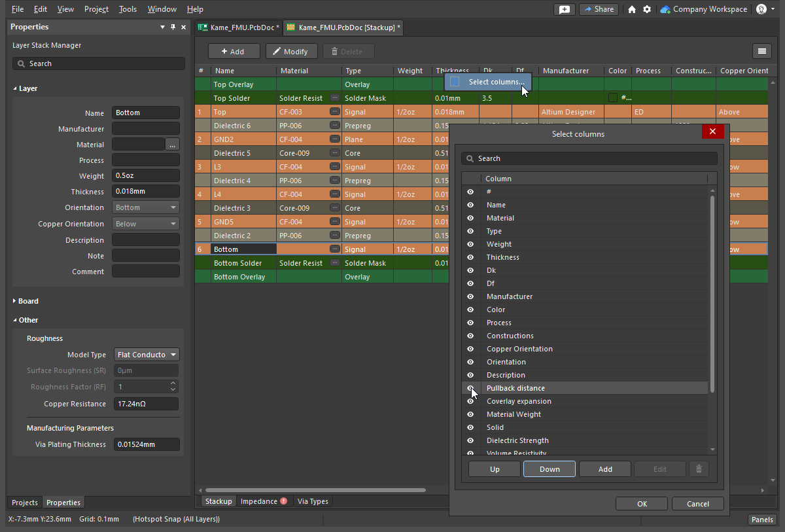The width and height of the screenshot is (785, 532).
Task: Click the trash delete icon in Select columns dialog
Action: (x=699, y=469)
